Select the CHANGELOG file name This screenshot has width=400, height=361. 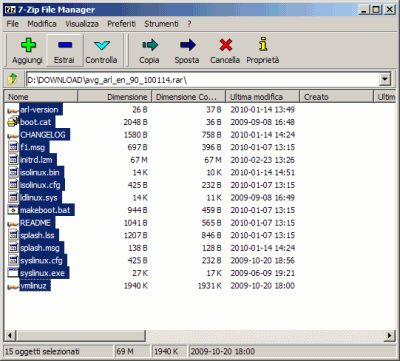(43, 135)
